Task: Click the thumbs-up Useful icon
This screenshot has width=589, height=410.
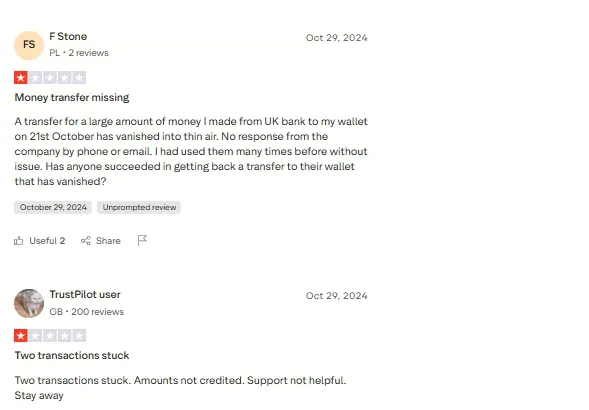Action: click(x=18, y=241)
